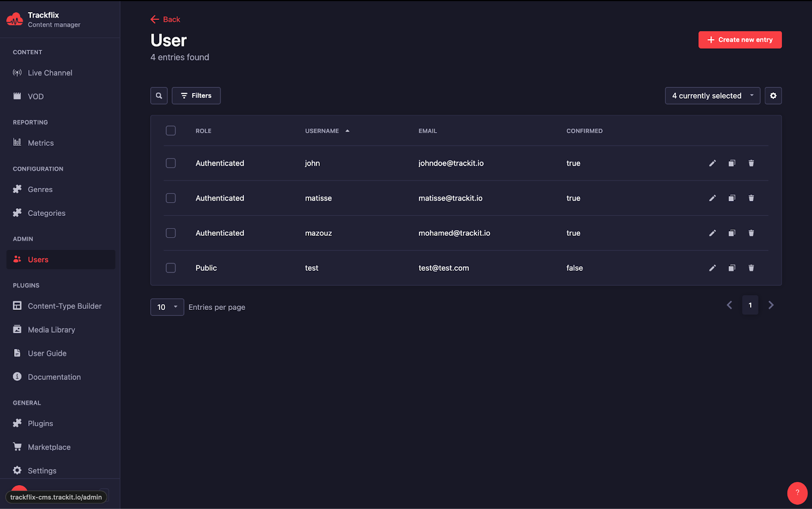This screenshot has width=812, height=509.
Task: Edit the john user entry
Action: (x=713, y=163)
